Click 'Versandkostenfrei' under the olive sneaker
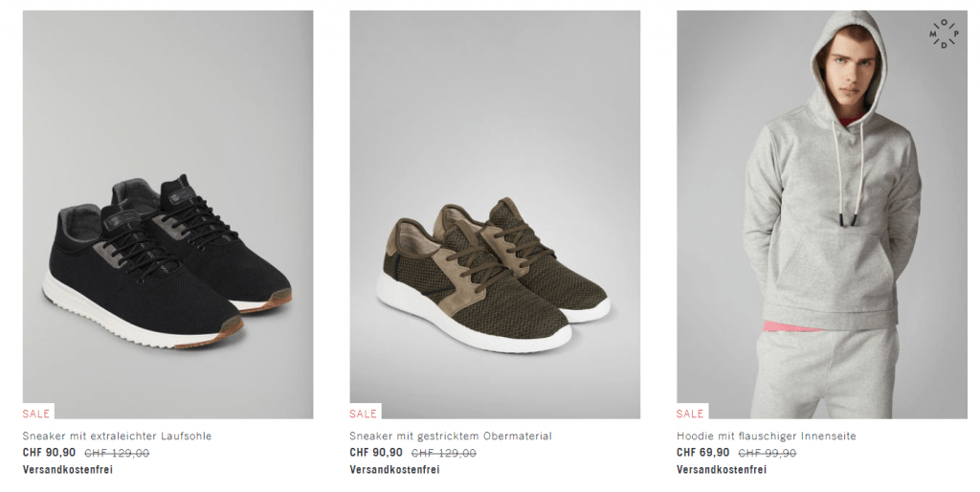Image resolution: width=980 pixels, height=492 pixels. pos(394,469)
